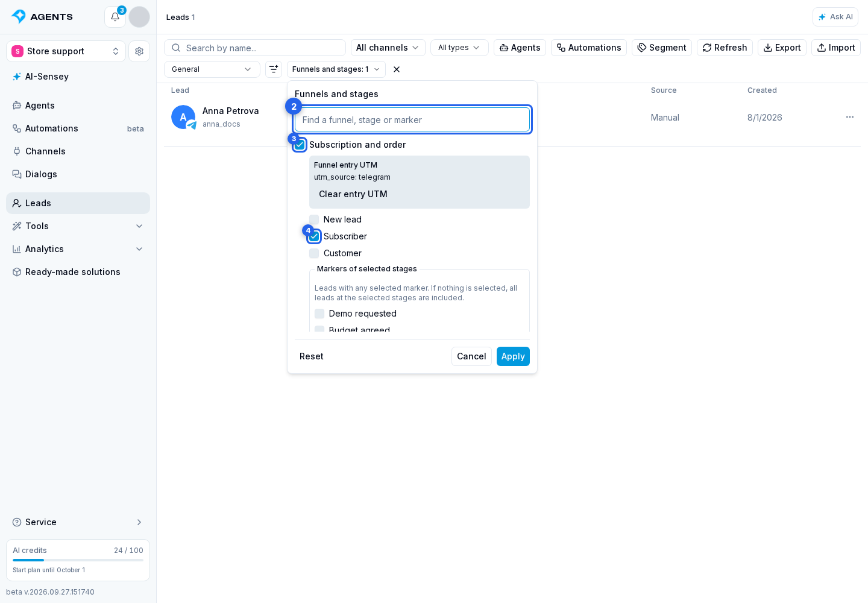The width and height of the screenshot is (868, 603).
Task: Remove the Funnels and stages filter
Action: (397, 69)
